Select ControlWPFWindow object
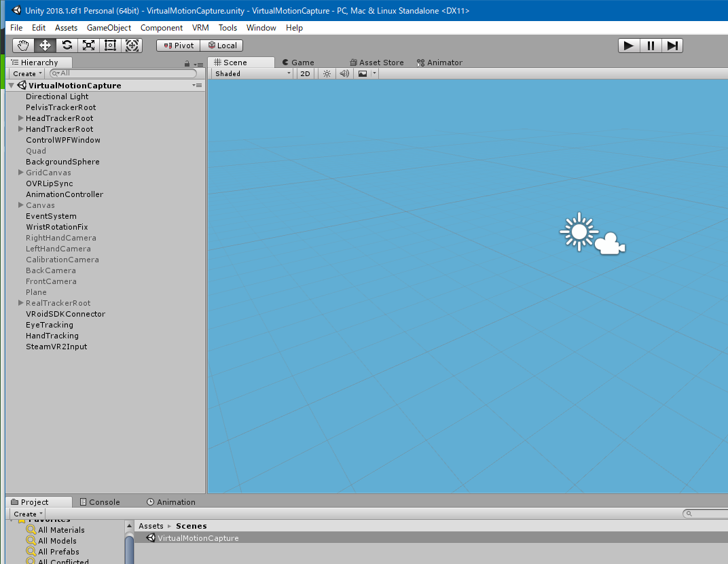Screen dimensions: 728x564 pyautogui.click(x=105, y=140)
